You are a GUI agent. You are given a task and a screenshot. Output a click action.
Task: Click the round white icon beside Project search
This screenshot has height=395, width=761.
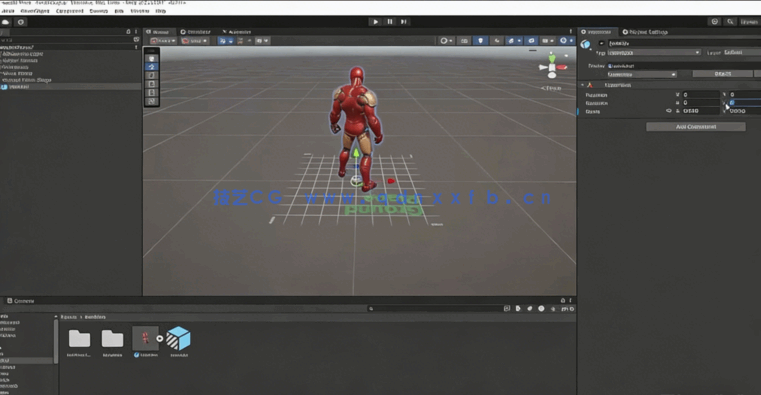coord(541,309)
